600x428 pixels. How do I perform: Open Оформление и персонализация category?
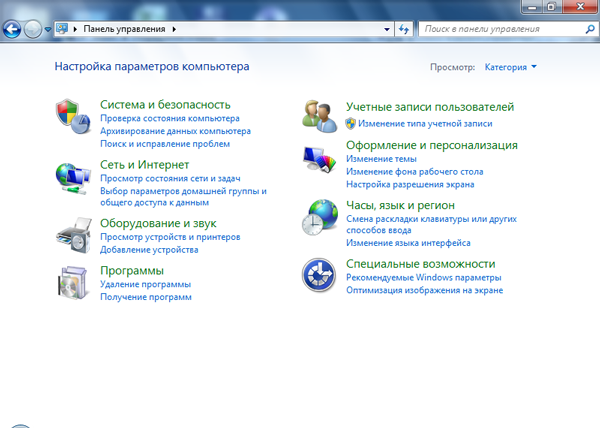[432, 145]
